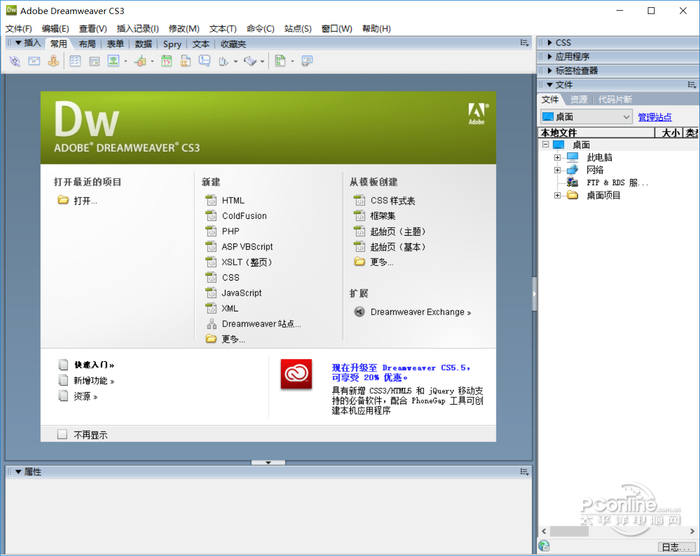700x556 pixels.
Task: Click the Adobe logo in banner
Action: pyautogui.click(x=478, y=114)
